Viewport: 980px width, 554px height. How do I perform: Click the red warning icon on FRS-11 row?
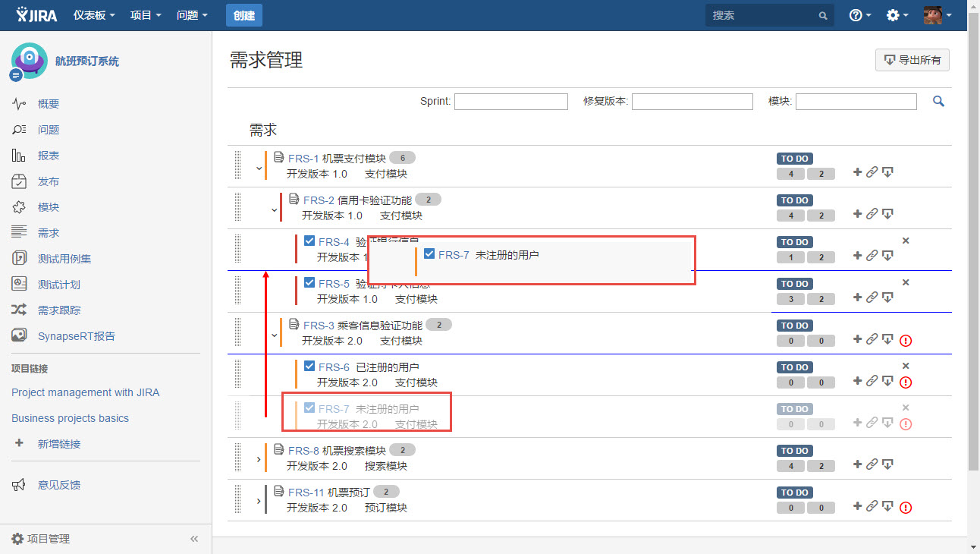point(906,508)
